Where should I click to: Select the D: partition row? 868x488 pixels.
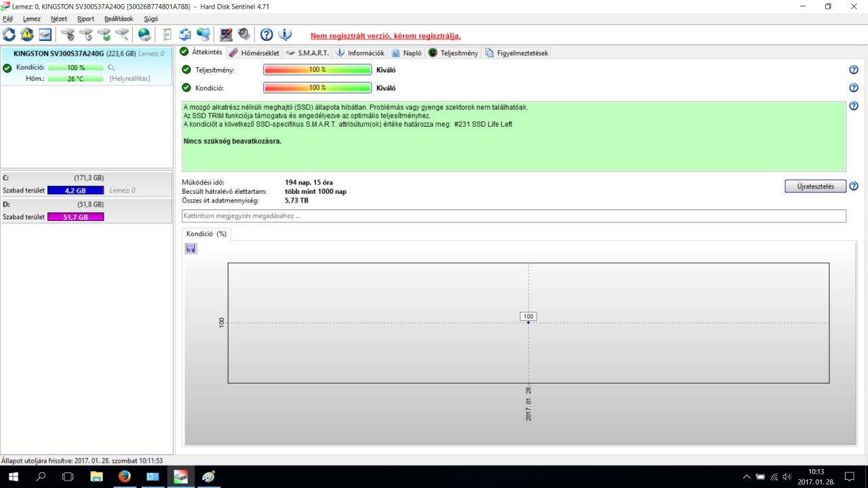(87, 211)
